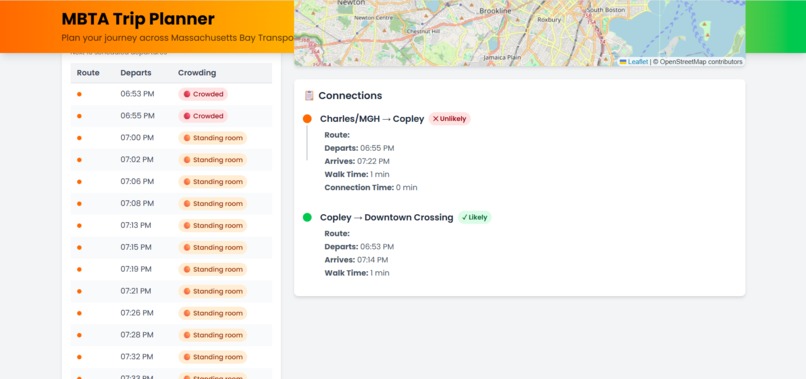The width and height of the screenshot is (806, 379).
Task: Click route dot for 07:00 PM departure
Action: coord(79,138)
